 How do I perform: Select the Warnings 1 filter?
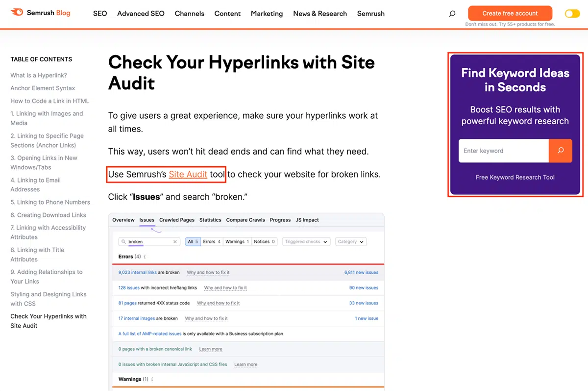click(x=238, y=241)
